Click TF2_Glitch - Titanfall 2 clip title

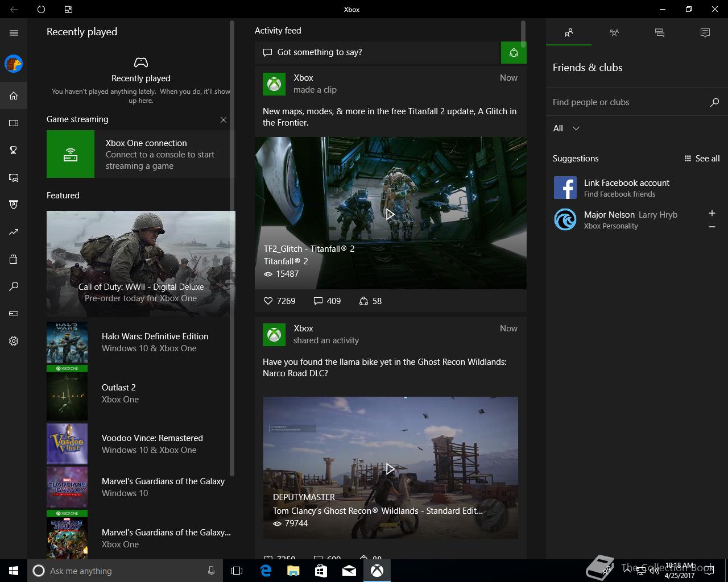(309, 249)
